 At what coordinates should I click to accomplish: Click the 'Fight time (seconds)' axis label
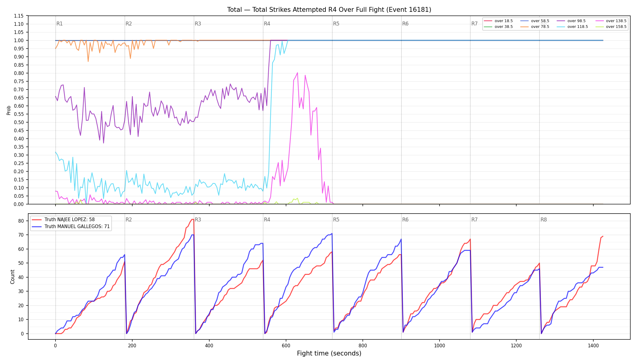click(329, 353)
